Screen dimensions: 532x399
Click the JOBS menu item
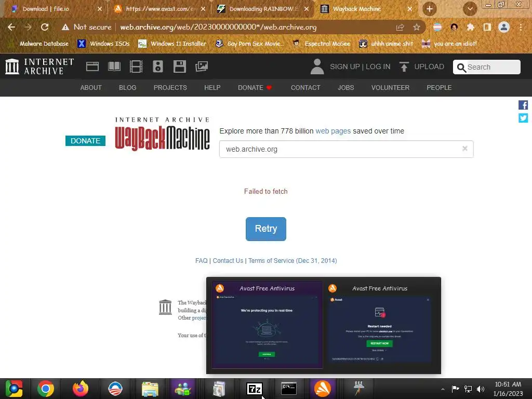click(345, 87)
